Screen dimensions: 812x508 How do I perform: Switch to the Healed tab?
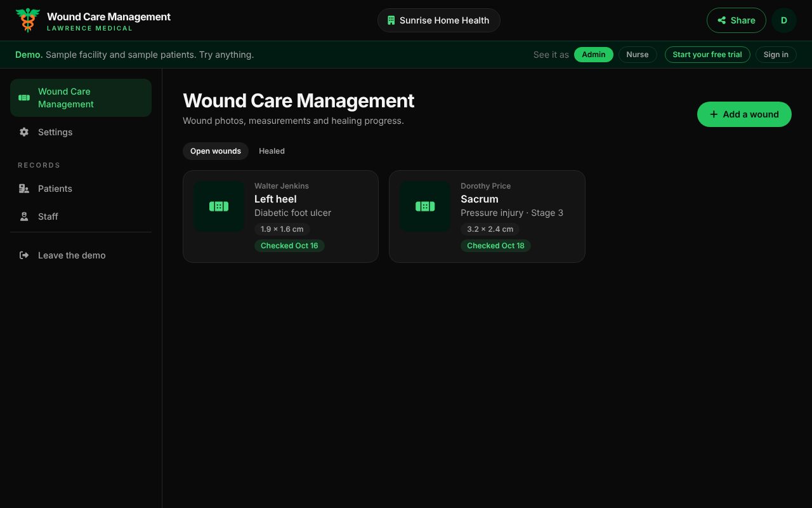272,151
